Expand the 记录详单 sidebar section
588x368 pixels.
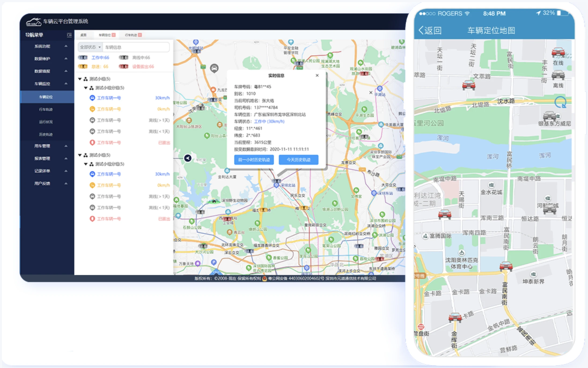(x=47, y=171)
